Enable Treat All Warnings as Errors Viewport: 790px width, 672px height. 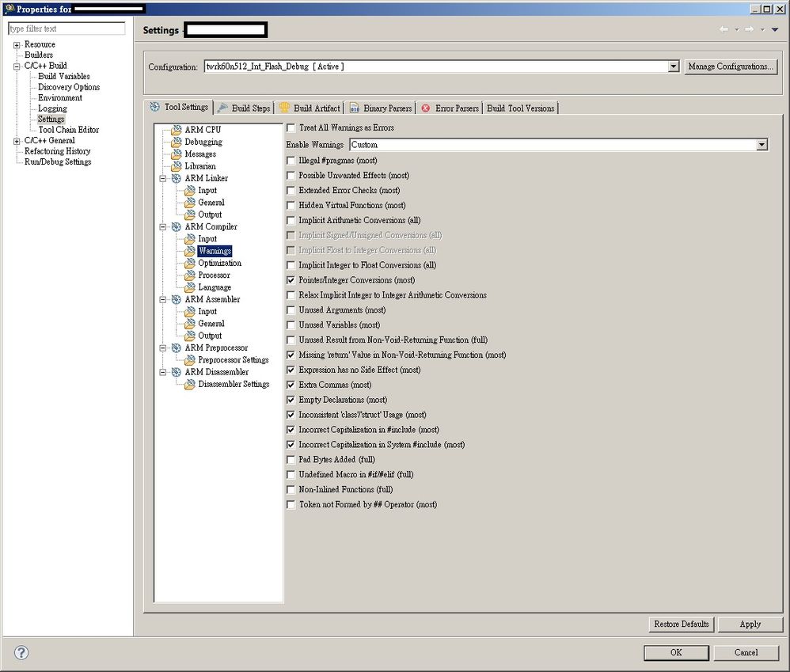(x=291, y=128)
